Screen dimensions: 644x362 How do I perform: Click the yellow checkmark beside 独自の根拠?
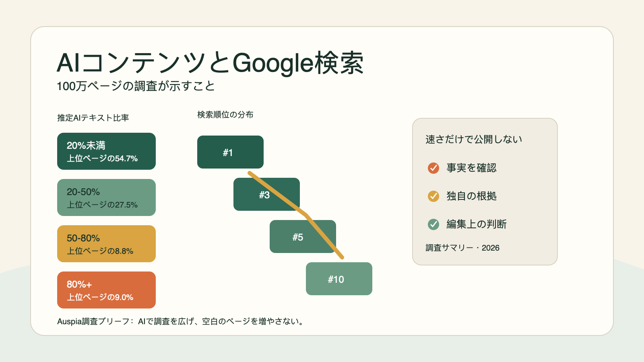[x=433, y=196]
